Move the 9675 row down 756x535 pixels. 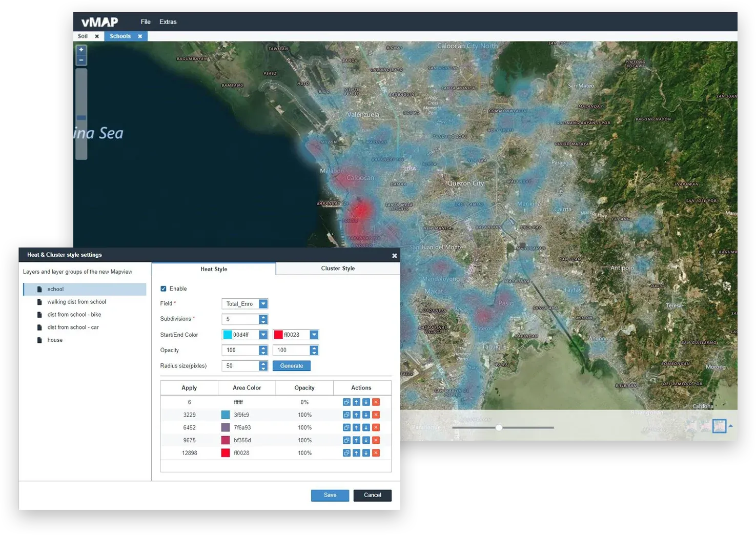coord(366,440)
